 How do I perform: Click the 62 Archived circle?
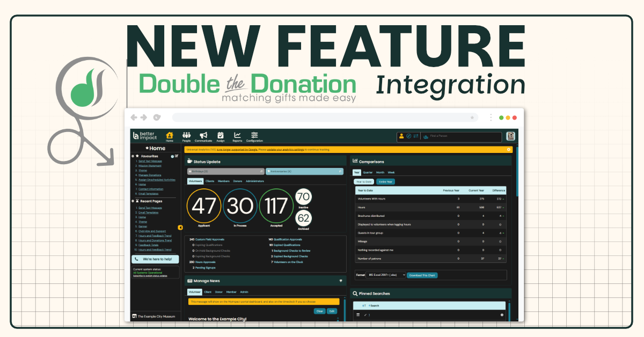[x=304, y=218]
